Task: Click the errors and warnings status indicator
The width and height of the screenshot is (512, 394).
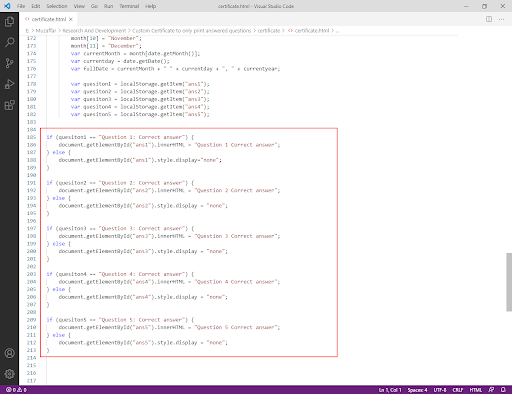Action: 16,390
